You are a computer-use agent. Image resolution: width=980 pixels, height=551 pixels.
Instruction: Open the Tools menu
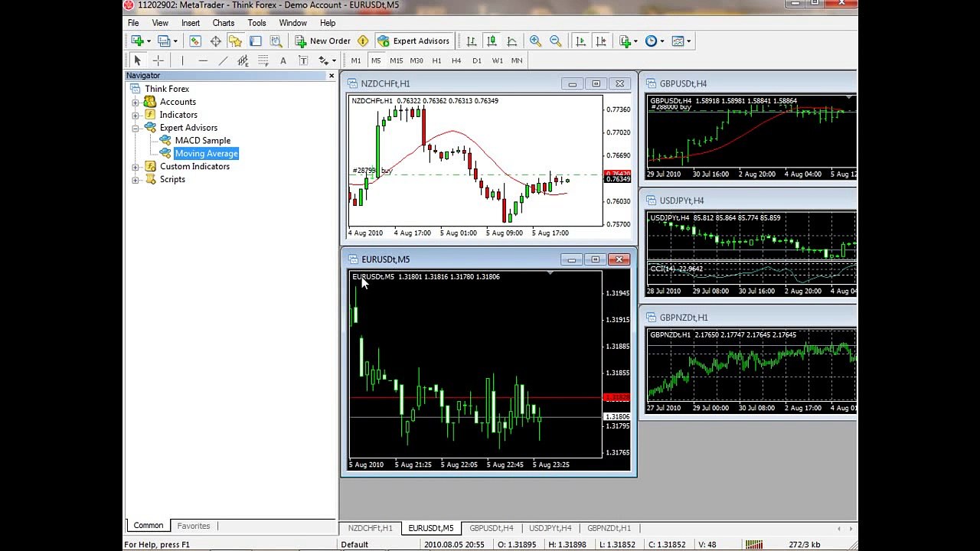[x=256, y=23]
